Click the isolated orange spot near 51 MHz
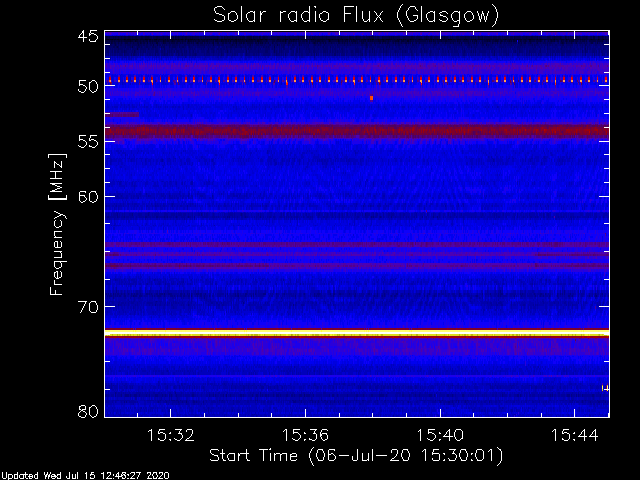The width and height of the screenshot is (640, 480). pos(371,98)
